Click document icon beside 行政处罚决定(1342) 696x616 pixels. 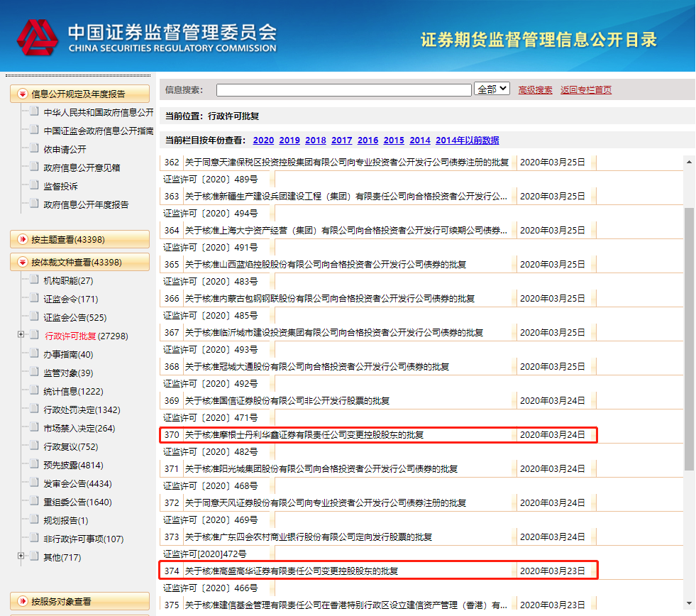point(34,408)
